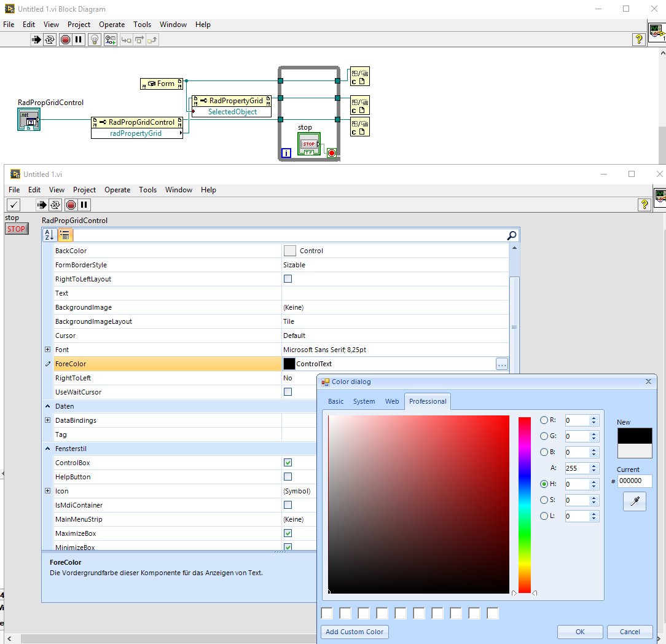Uncheck the ControlBox checkbox

[288, 463]
